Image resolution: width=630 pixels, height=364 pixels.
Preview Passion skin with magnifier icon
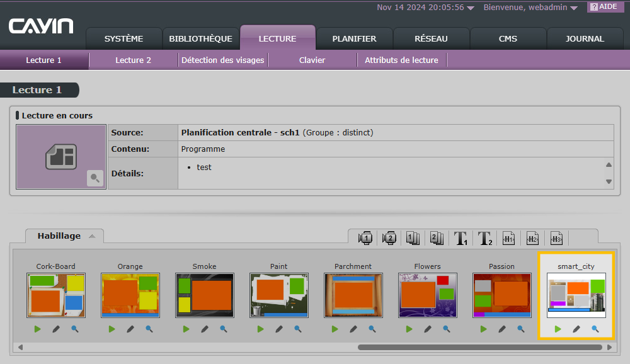521,329
